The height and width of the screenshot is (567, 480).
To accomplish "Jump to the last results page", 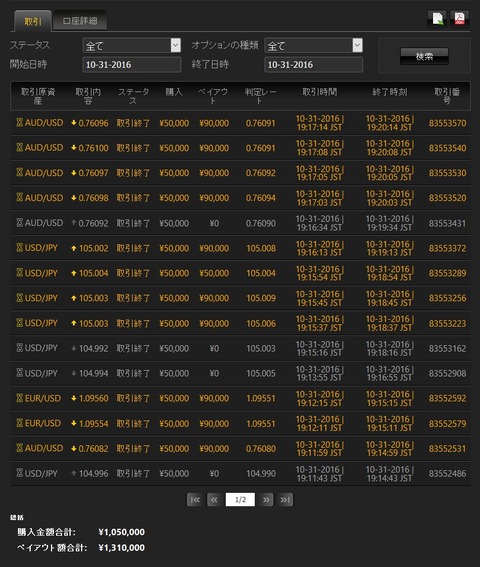I will 285,499.
